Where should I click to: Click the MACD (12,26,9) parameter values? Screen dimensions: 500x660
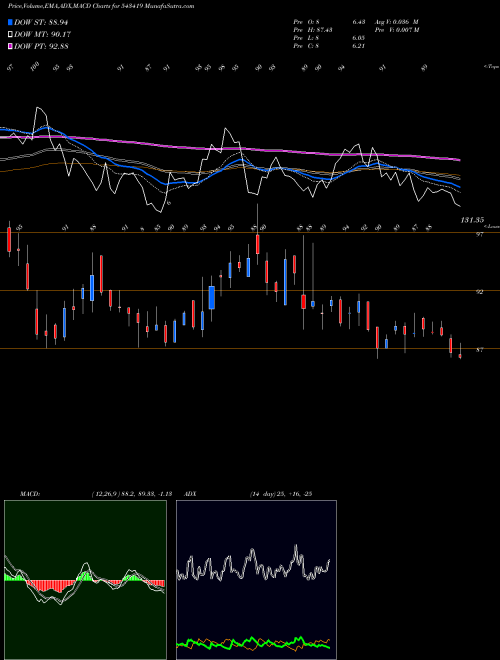point(131,494)
